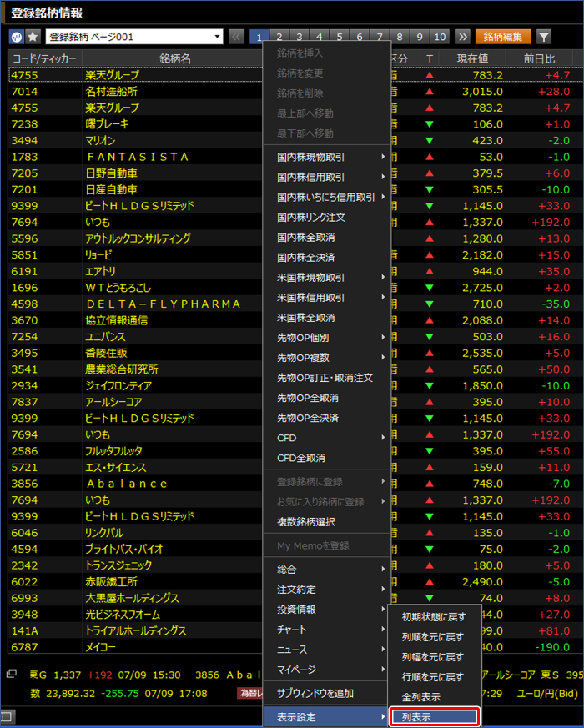Expand 総合 submenu
The height and width of the screenshot is (728, 584).
327,570
